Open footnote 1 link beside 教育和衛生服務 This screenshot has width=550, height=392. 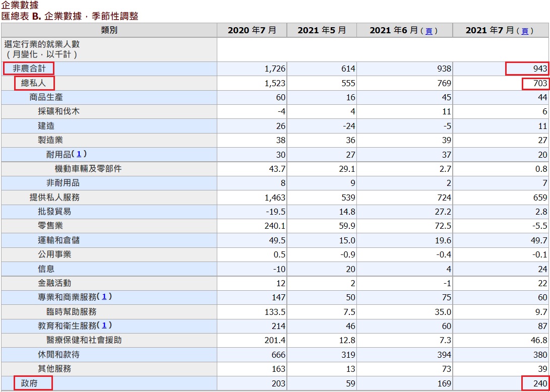[104, 325]
